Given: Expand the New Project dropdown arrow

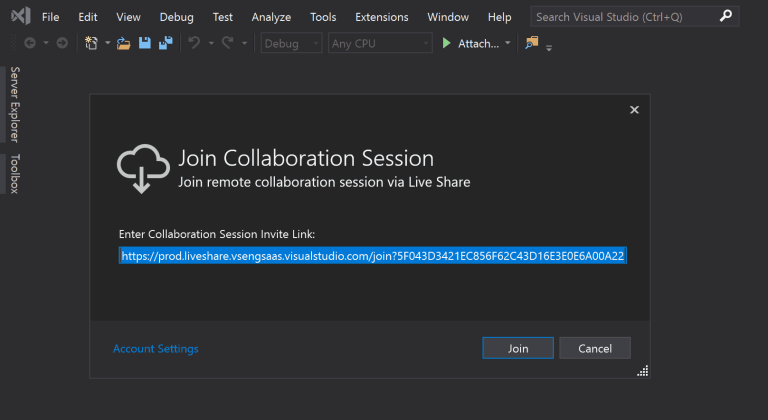Looking at the screenshot, I should point(107,43).
